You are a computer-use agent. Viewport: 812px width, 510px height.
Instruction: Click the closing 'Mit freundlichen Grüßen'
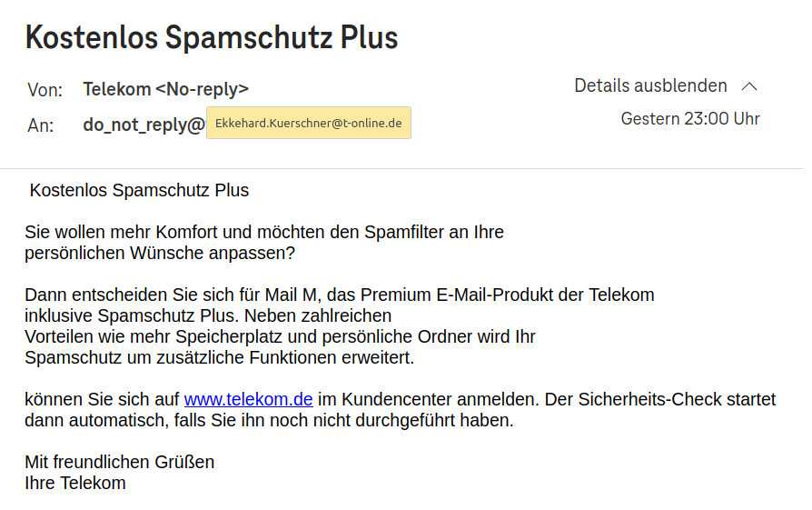point(120,462)
